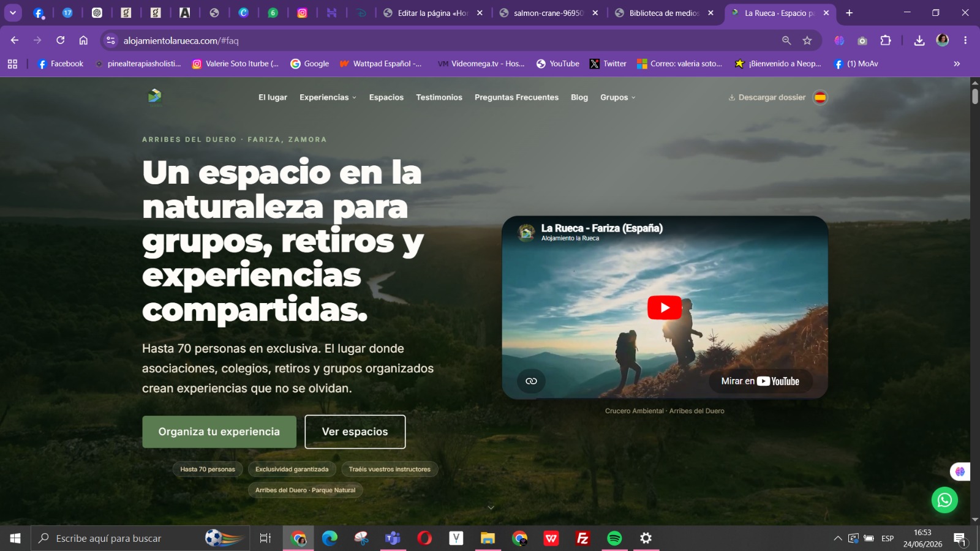Open Opera browser from the taskbar
Screen dimensions: 980x551
coord(424,538)
